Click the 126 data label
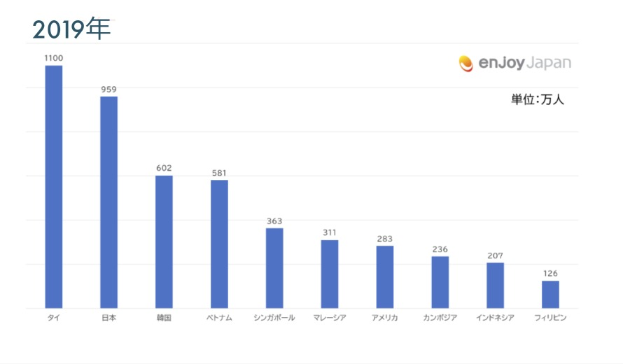 pyautogui.click(x=550, y=274)
